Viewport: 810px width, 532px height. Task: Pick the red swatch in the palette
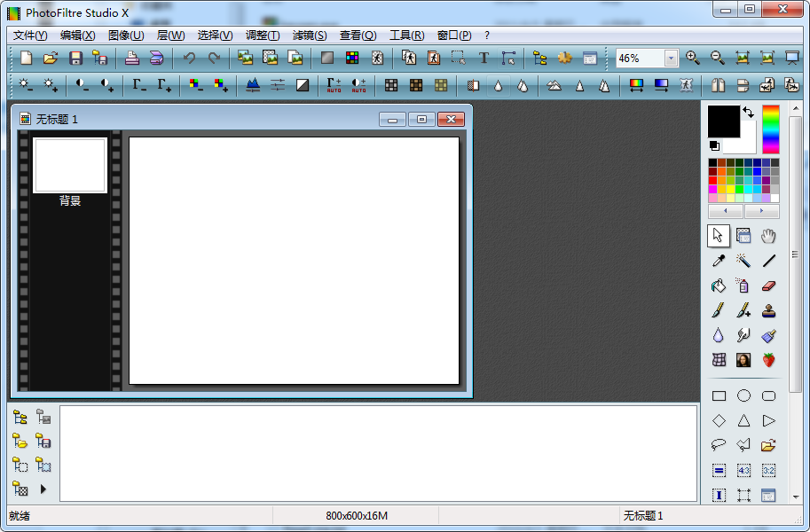[x=712, y=181]
